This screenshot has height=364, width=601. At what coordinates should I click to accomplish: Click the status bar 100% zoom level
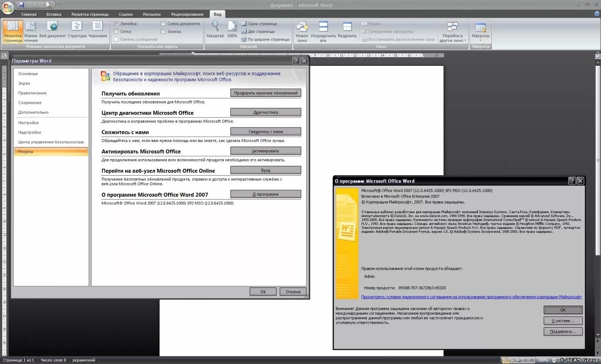(x=543, y=360)
